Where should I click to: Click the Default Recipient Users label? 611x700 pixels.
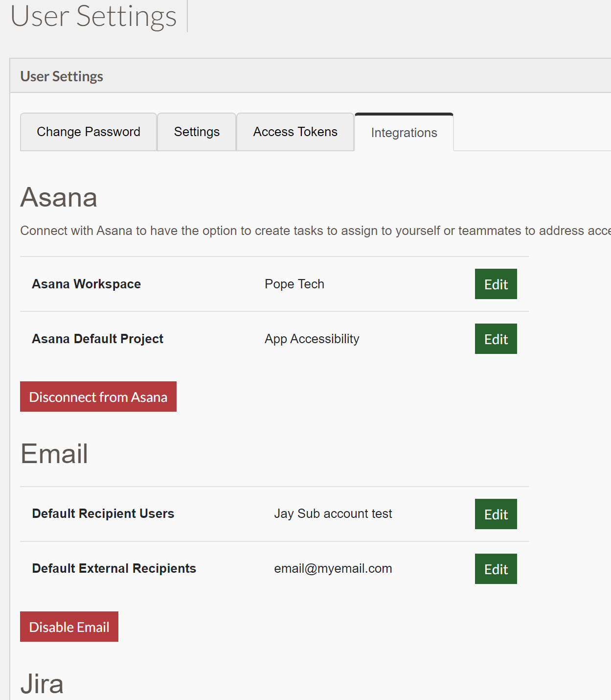pyautogui.click(x=103, y=513)
